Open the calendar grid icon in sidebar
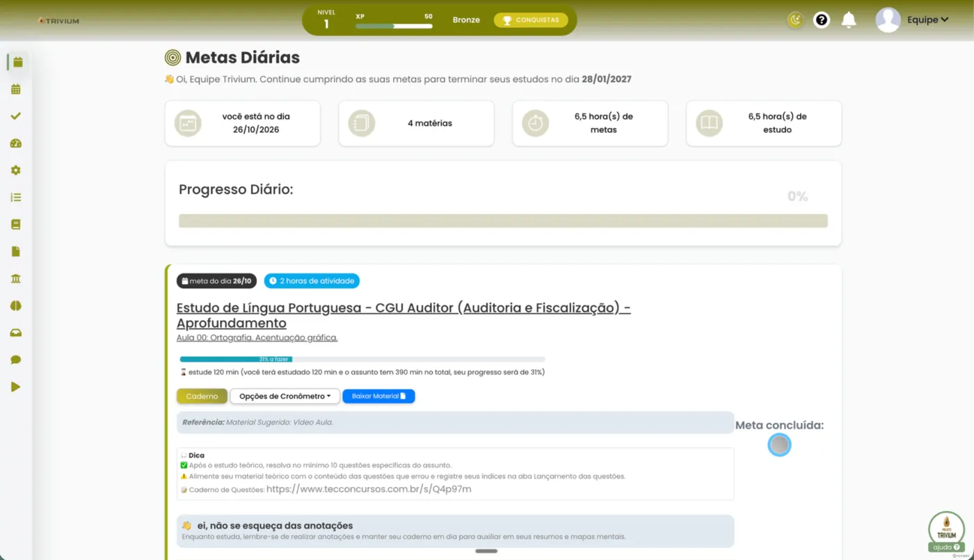Image resolution: width=974 pixels, height=560 pixels. click(x=16, y=89)
